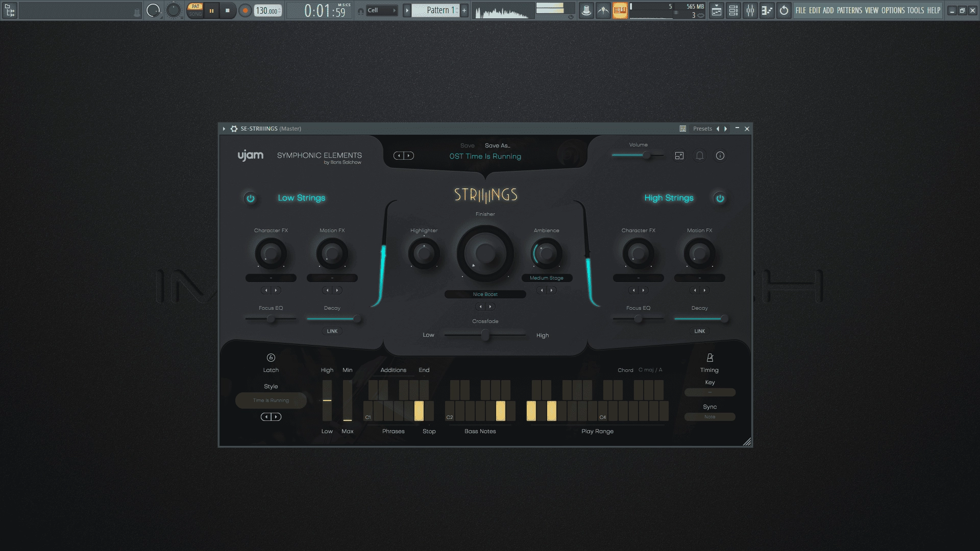
Task: Open the PATTERNS menu
Action: (849, 10)
